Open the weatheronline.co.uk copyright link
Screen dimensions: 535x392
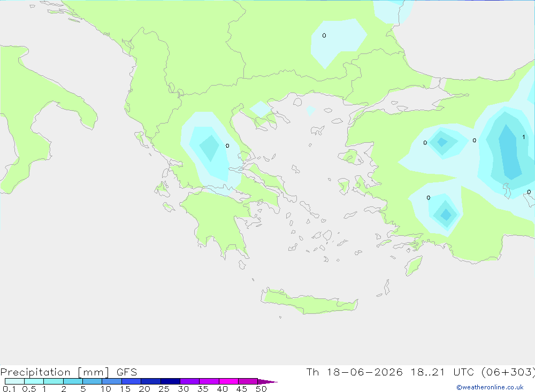[490, 387]
